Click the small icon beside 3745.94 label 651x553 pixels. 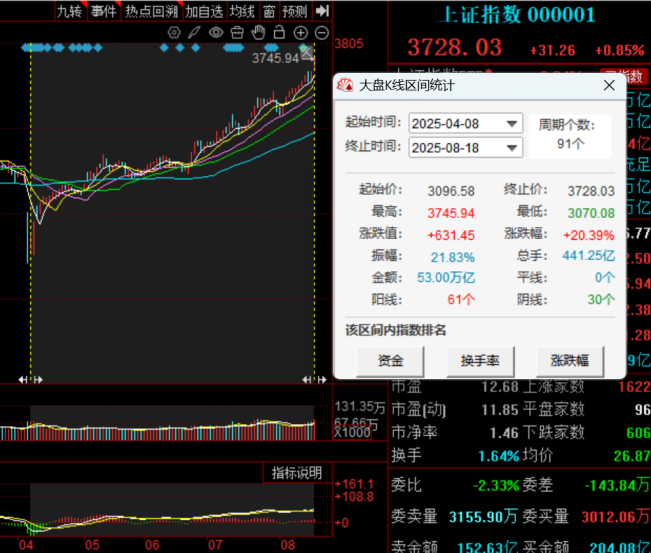pos(306,53)
